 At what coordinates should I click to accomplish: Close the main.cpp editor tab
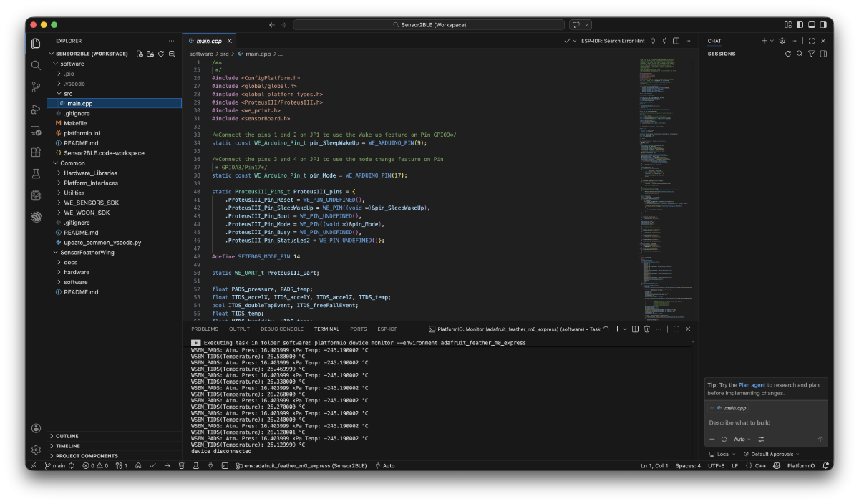coord(230,41)
